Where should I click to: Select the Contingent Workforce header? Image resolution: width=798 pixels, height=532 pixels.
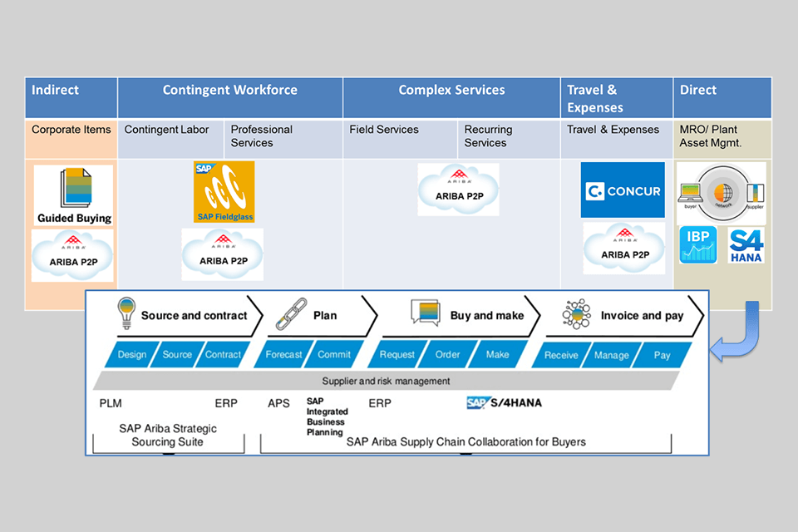click(230, 98)
